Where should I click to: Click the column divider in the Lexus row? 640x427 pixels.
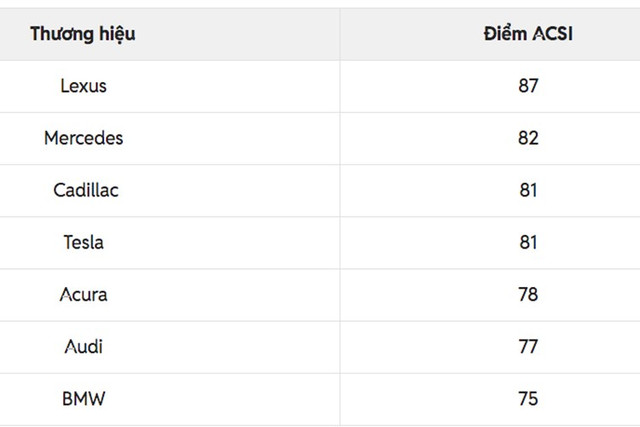click(x=339, y=86)
